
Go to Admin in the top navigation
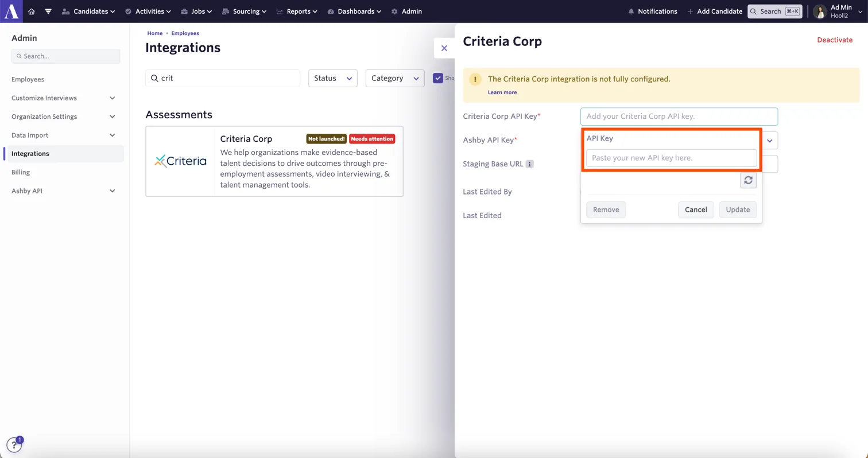pyautogui.click(x=406, y=11)
